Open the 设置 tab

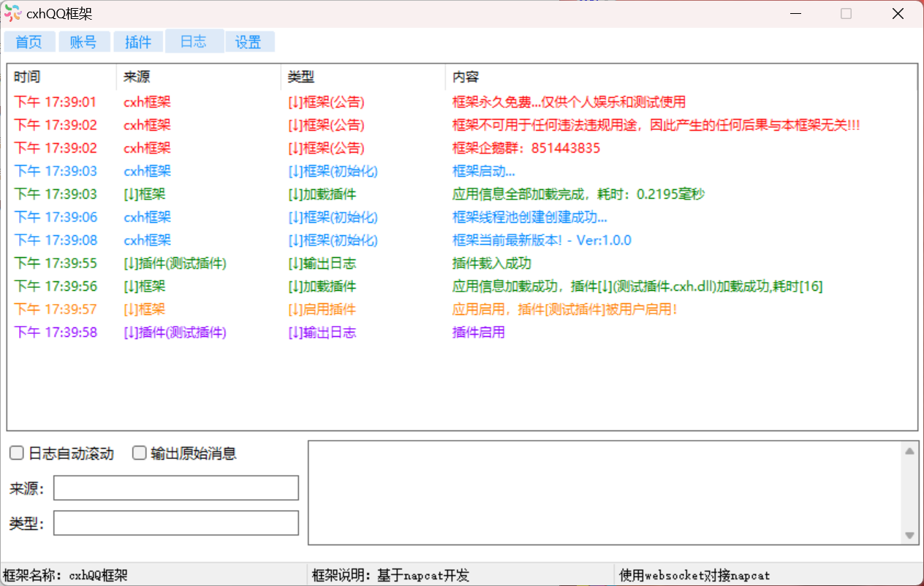pyautogui.click(x=249, y=42)
